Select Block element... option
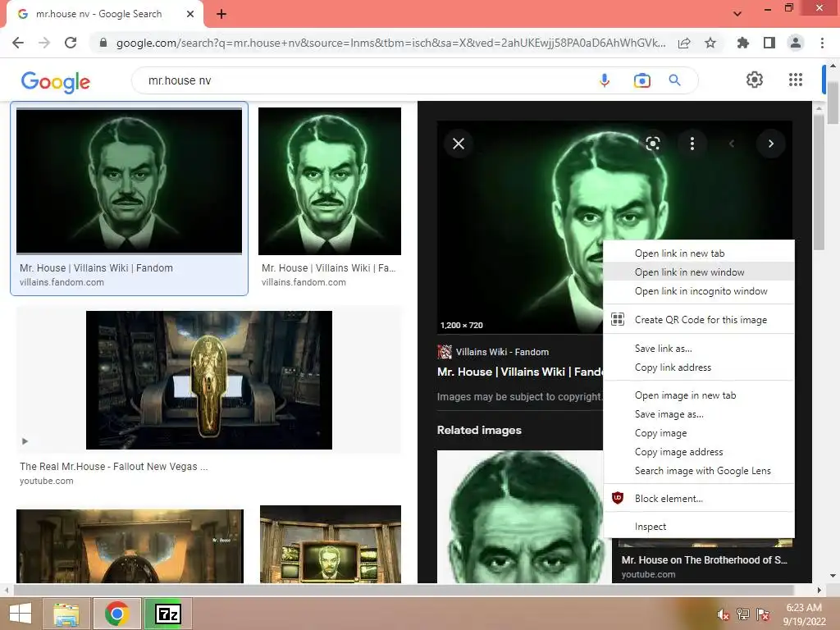This screenshot has width=840, height=630. tap(699, 498)
